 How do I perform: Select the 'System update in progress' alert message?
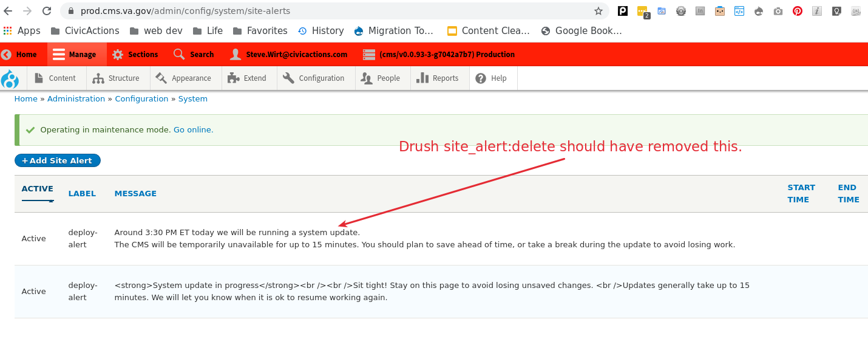(432, 291)
